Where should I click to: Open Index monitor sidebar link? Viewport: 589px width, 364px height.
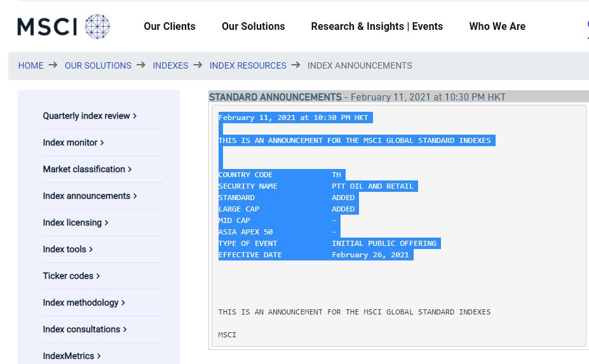point(73,142)
